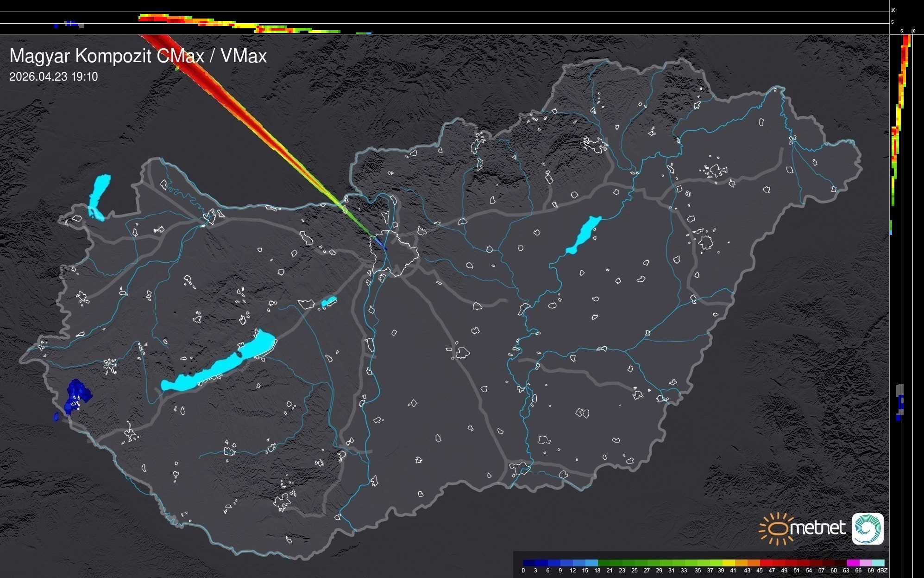Click the yellow 41 dBZ legend swatch
The image size is (924, 578).
(729, 563)
